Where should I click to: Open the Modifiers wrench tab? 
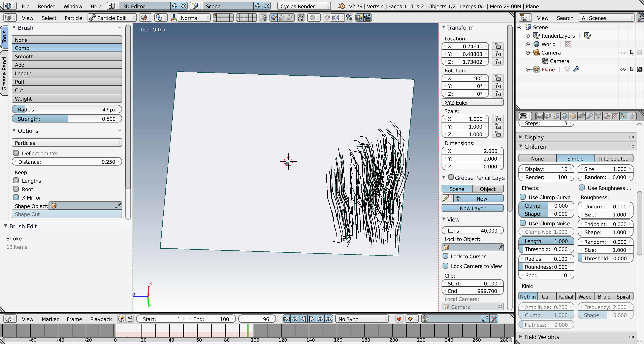click(590, 116)
